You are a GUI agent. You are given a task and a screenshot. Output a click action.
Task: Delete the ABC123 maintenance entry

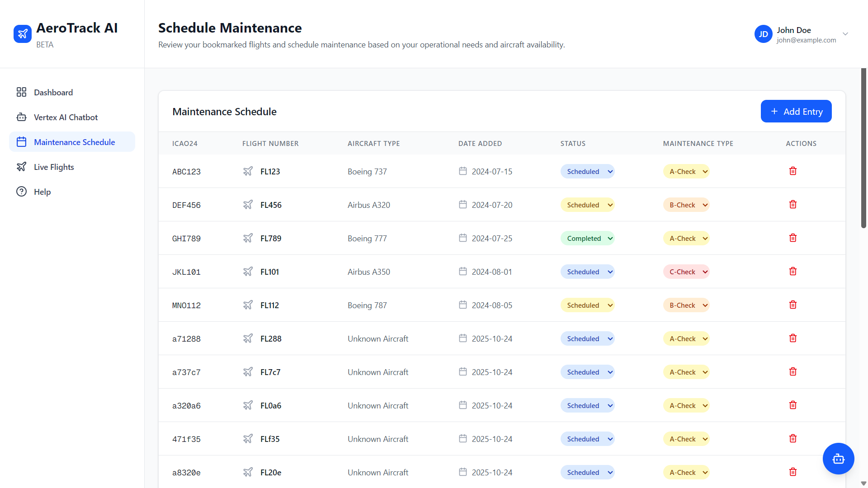pos(793,171)
